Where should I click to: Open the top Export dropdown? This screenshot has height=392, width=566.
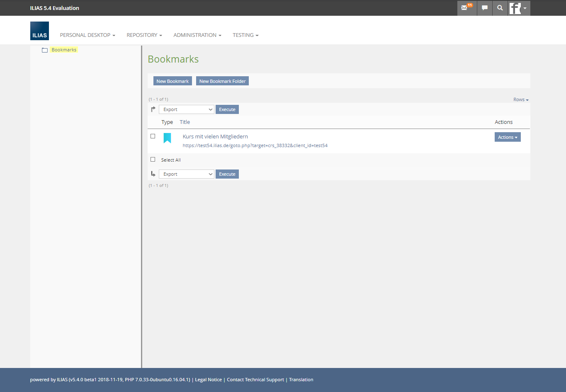click(187, 109)
